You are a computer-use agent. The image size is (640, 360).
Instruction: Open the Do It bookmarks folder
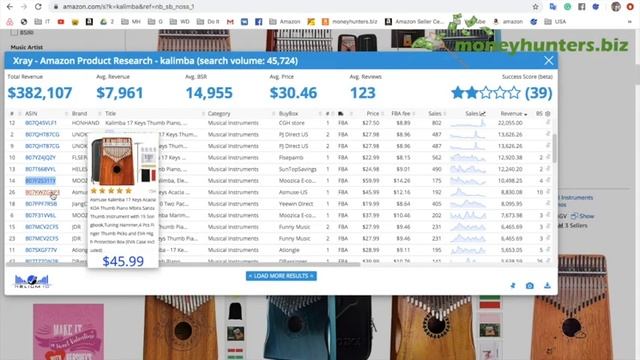tap(208, 22)
